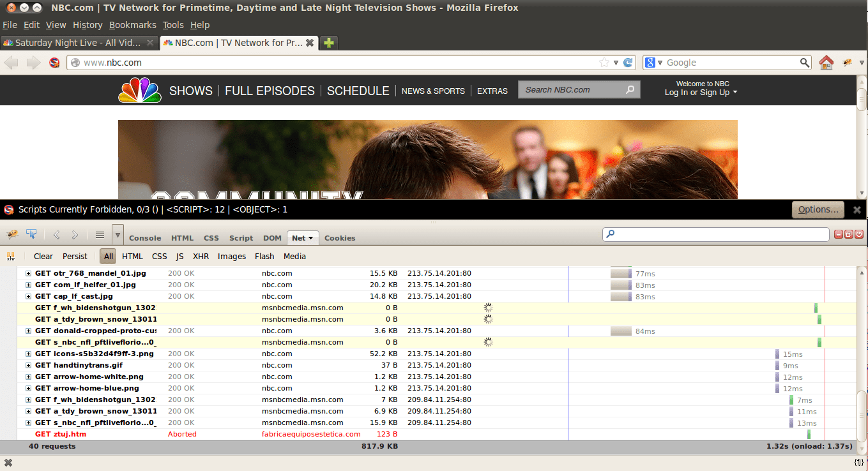Filter network requests by HTML

pos(132,257)
